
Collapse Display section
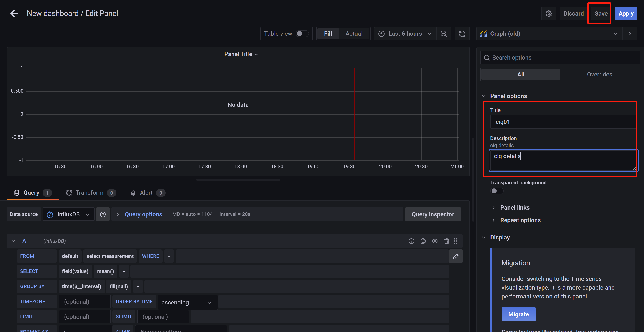(x=500, y=237)
